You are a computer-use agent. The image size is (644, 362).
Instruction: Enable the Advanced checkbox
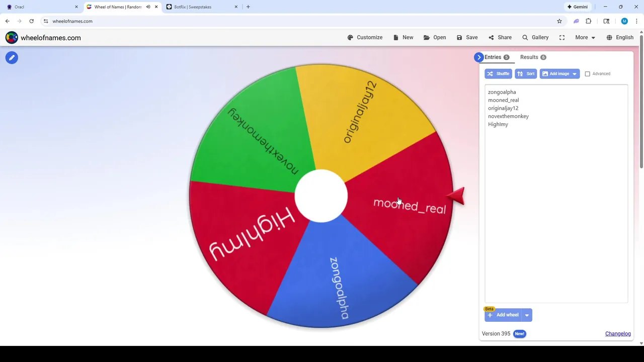click(587, 74)
